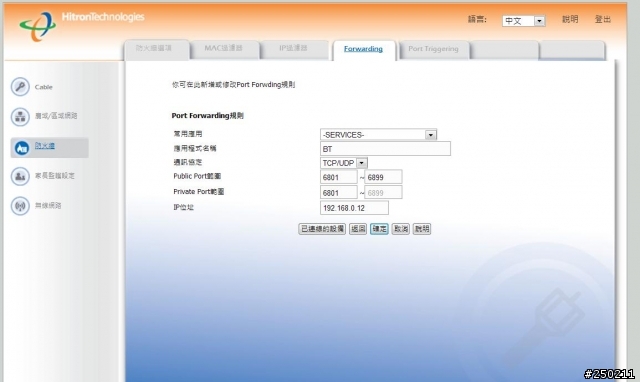Click the greyed Private Port end field 6899
The image size is (640, 382).
click(383, 193)
